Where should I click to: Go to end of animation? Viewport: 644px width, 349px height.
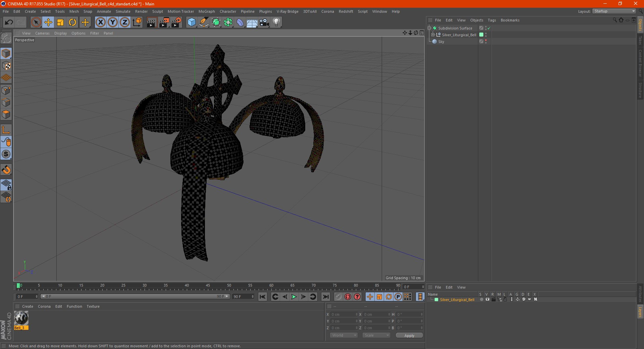[326, 297]
